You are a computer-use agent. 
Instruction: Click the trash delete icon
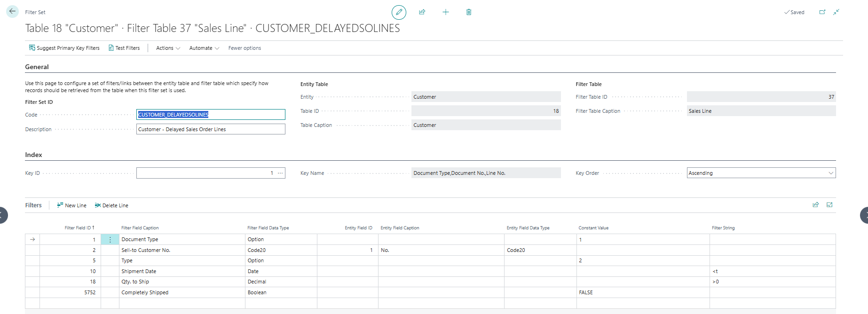pos(469,12)
